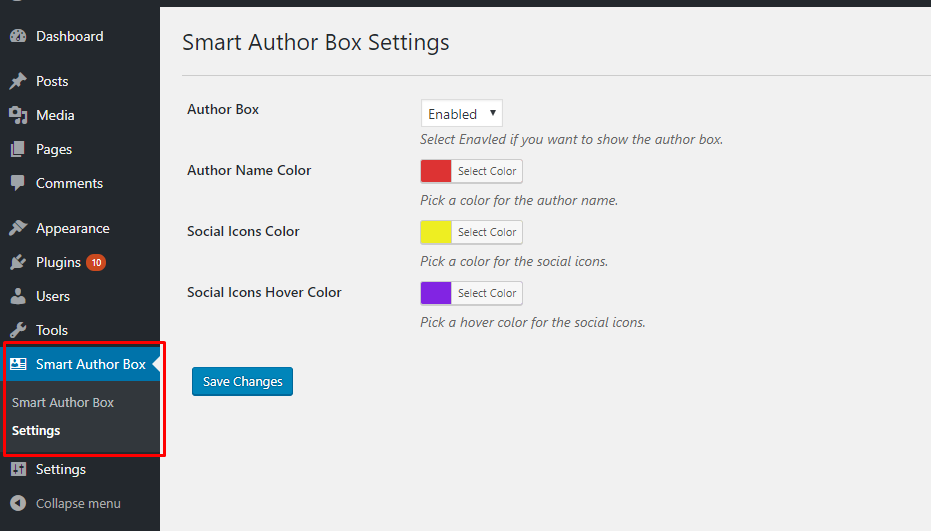Click the Plugins plug icon
The image size is (931, 531).
coord(18,262)
